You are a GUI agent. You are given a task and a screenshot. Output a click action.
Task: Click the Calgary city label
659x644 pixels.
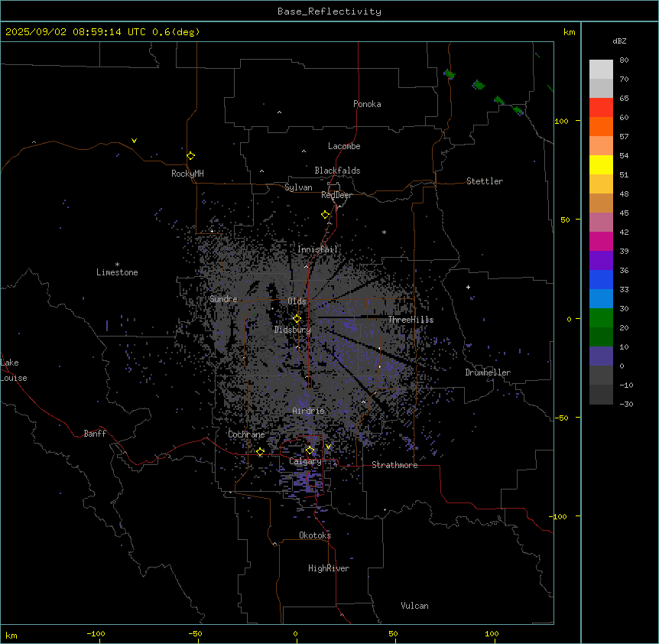305,461
